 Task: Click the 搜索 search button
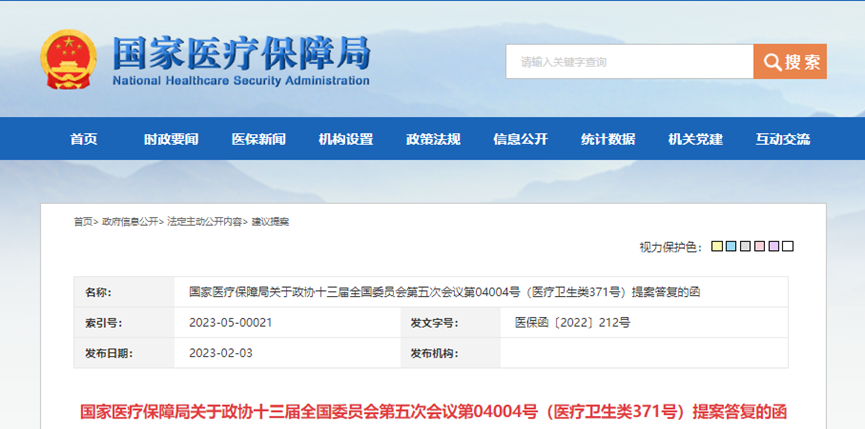coord(790,62)
